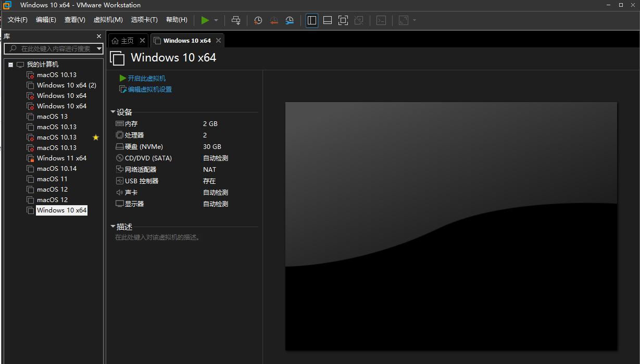Close the 库 library panel

click(x=99, y=36)
